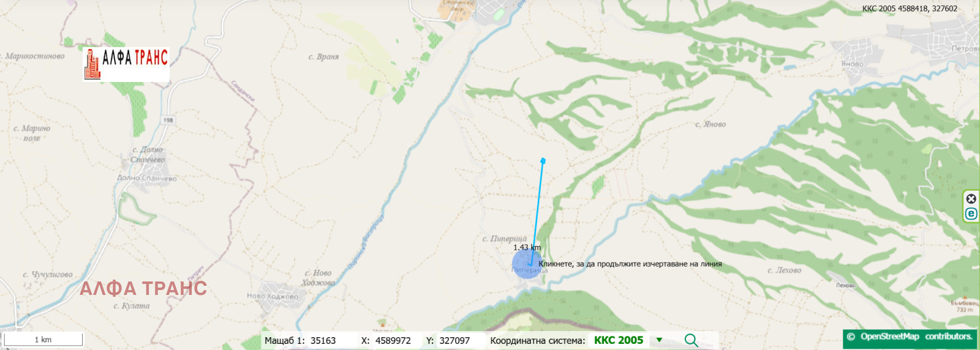
Task: Click the Ново Ходжово town on map
Action: pyautogui.click(x=273, y=296)
